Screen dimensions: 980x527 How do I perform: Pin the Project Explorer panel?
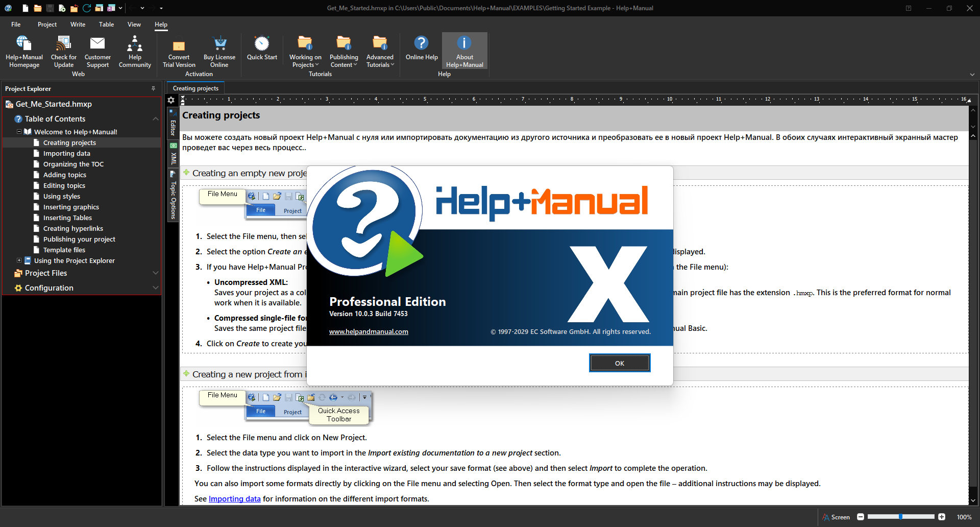click(x=153, y=89)
